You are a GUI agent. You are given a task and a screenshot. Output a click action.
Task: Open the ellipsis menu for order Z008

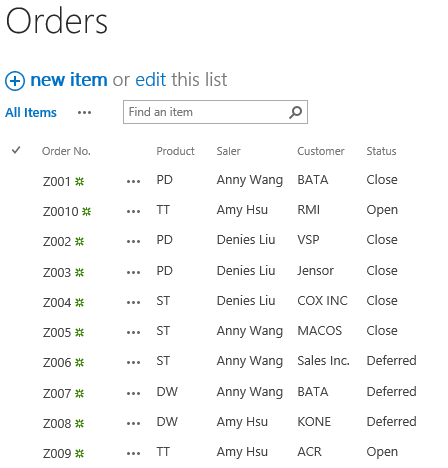coord(133,424)
